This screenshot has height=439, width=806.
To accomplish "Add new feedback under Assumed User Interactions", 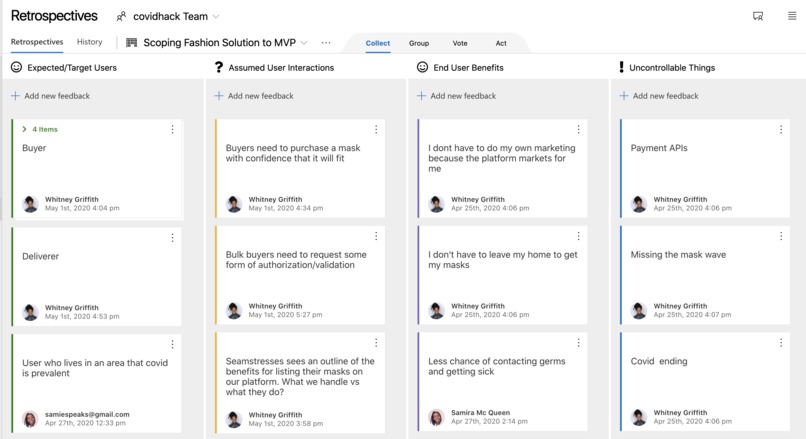I will [x=254, y=96].
